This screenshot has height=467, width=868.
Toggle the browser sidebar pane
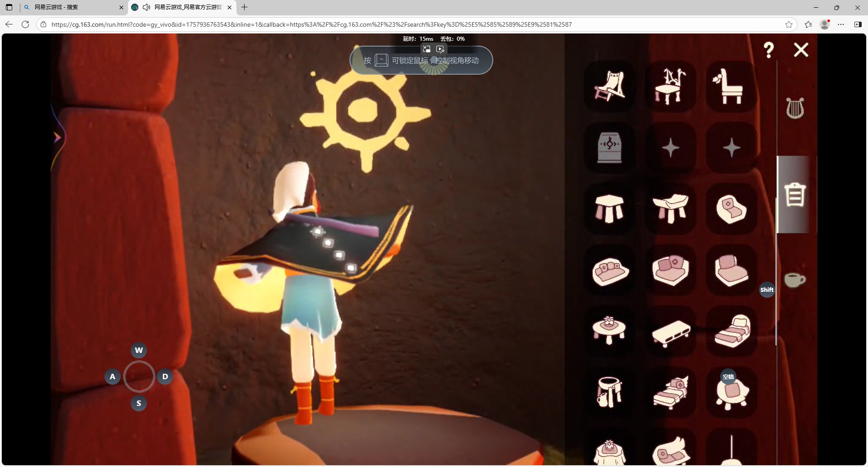[858, 24]
